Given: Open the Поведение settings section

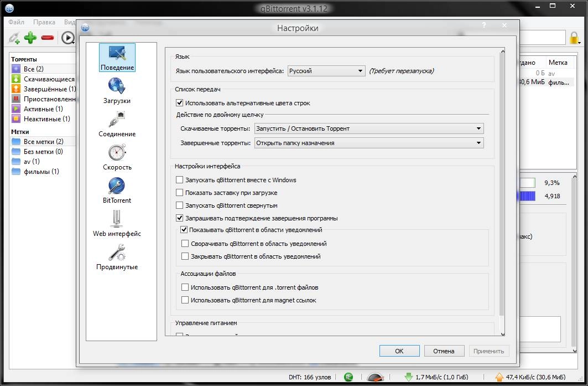Looking at the screenshot, I should (117, 58).
